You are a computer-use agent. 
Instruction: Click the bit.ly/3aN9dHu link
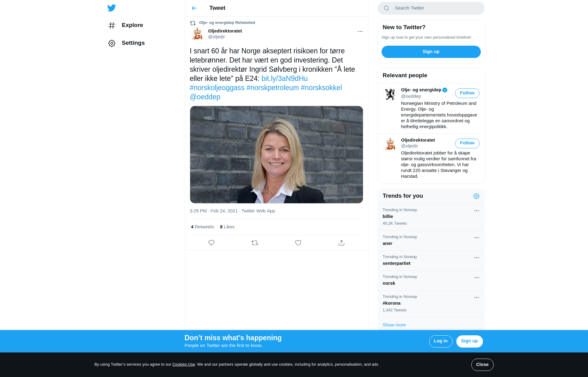tap(284, 78)
